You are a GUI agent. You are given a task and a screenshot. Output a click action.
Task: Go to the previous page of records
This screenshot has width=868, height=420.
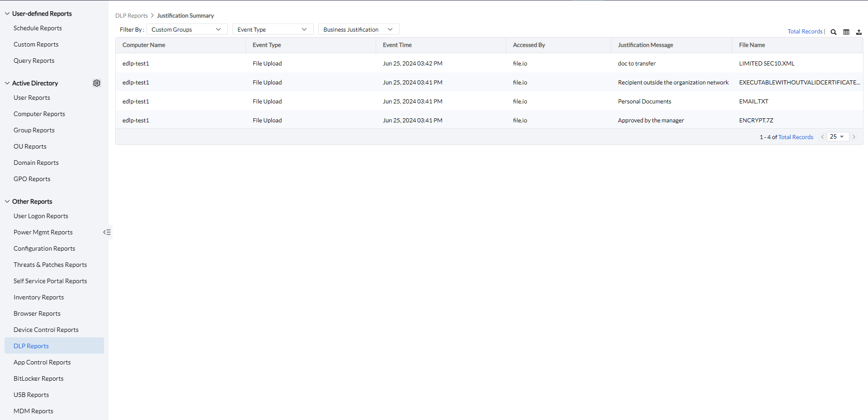click(x=822, y=137)
